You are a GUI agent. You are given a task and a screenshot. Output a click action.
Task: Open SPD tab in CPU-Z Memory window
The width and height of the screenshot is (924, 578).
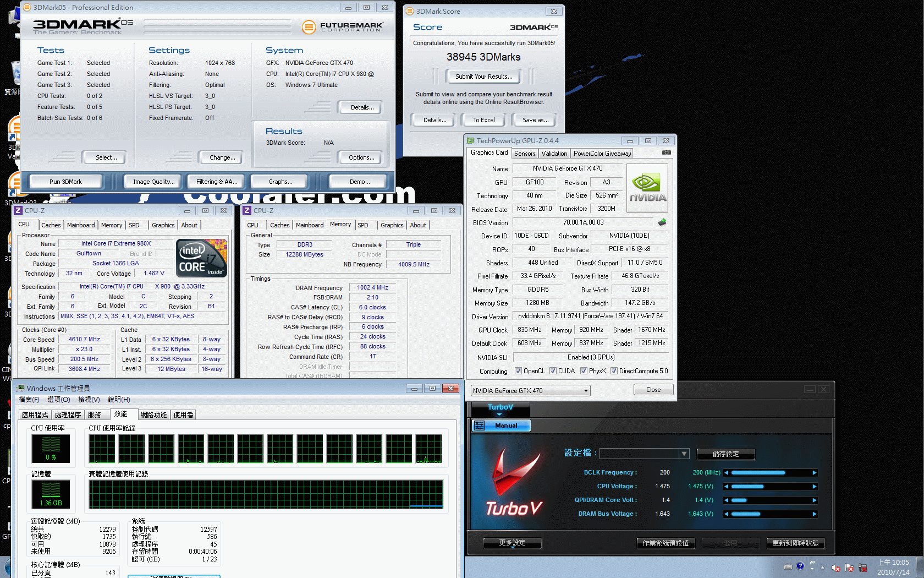363,225
